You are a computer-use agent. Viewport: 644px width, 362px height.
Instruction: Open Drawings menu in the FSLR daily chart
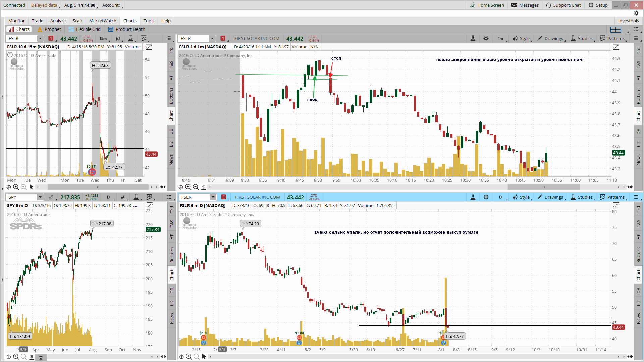tap(551, 197)
